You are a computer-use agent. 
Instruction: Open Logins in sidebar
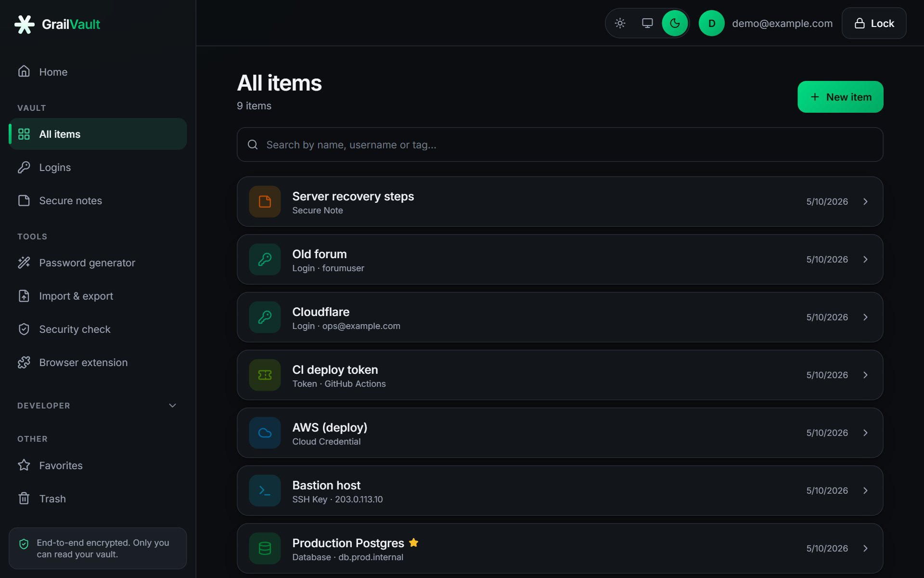(98, 167)
